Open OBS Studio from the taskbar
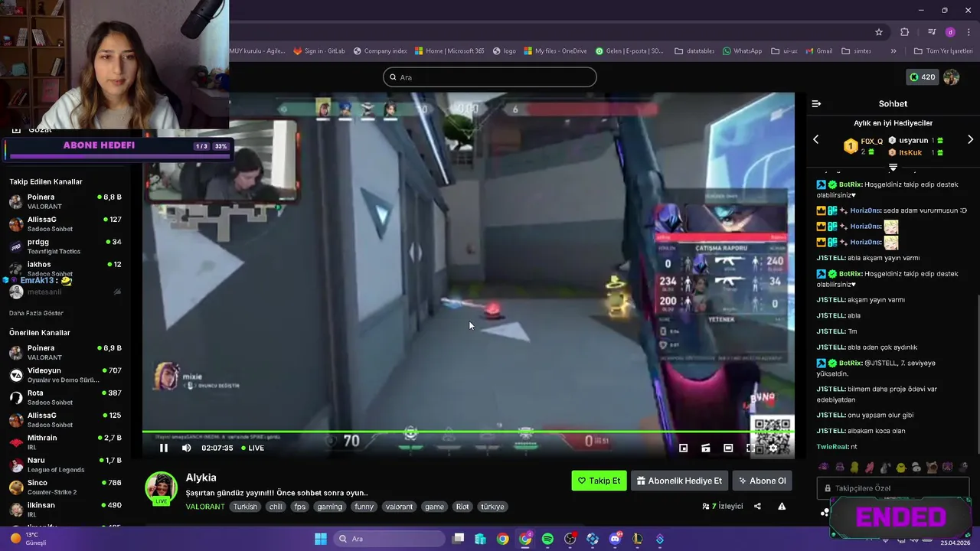 [x=570, y=539]
